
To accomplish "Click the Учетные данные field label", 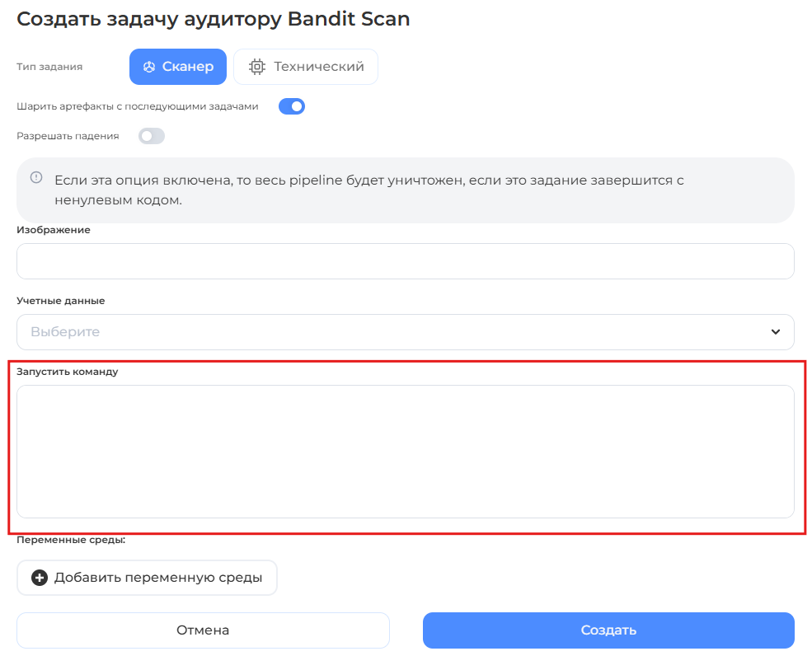I will pyautogui.click(x=61, y=301).
